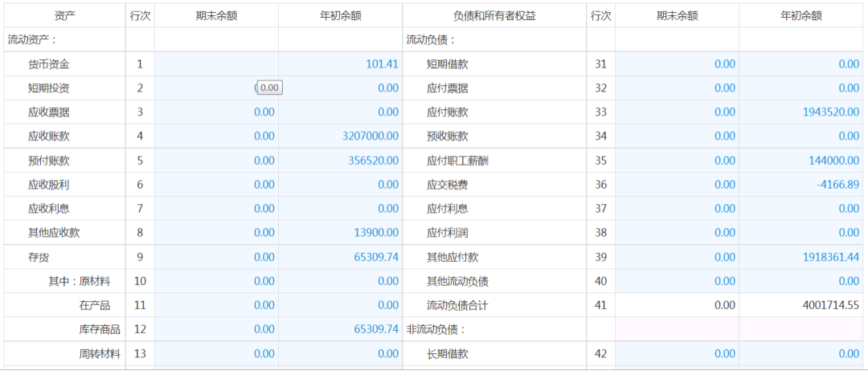
Task: Click the 其中：原材料 row label
Action: (79, 281)
